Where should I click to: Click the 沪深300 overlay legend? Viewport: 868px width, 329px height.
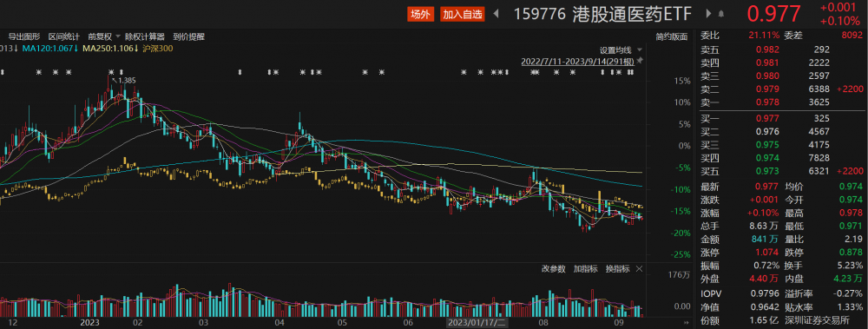157,49
